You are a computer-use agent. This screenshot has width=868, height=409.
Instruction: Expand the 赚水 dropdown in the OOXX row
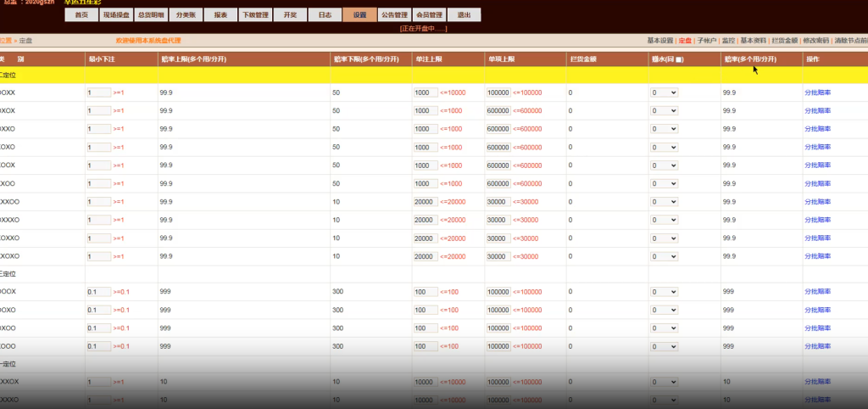(x=664, y=92)
